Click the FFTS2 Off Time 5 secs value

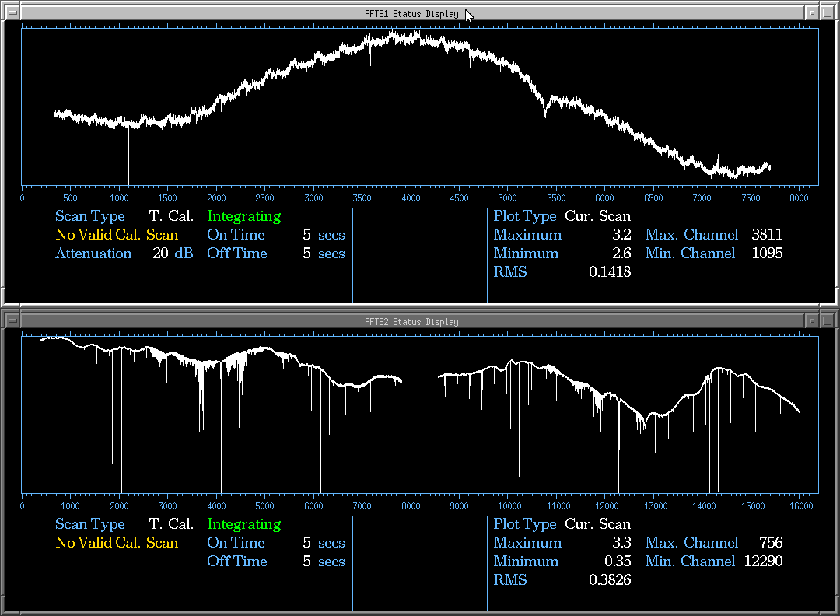(324, 562)
